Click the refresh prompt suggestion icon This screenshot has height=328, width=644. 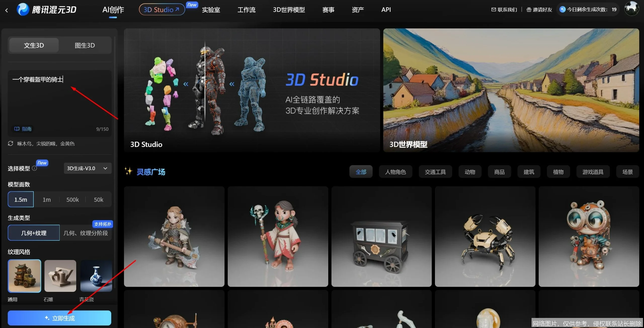click(x=11, y=143)
